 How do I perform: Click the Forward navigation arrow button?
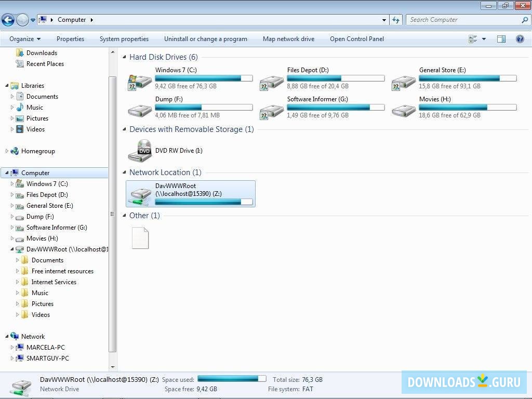[22, 20]
